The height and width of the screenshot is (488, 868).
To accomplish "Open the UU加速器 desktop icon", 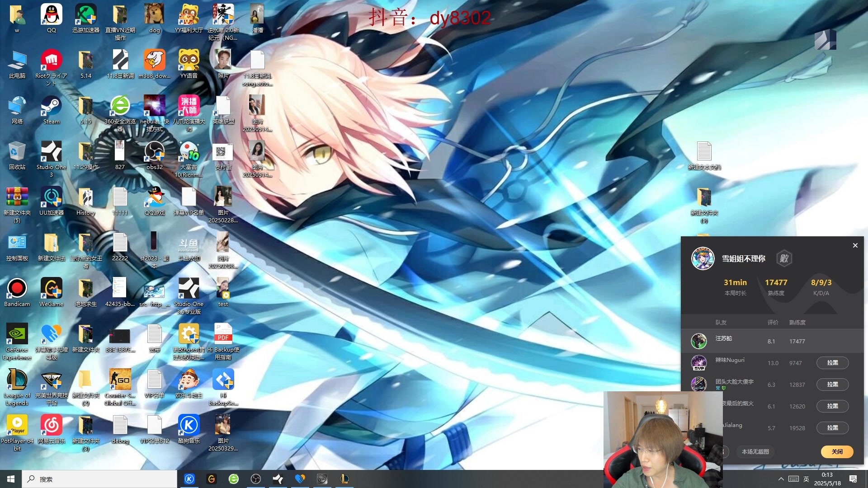I will point(52,201).
